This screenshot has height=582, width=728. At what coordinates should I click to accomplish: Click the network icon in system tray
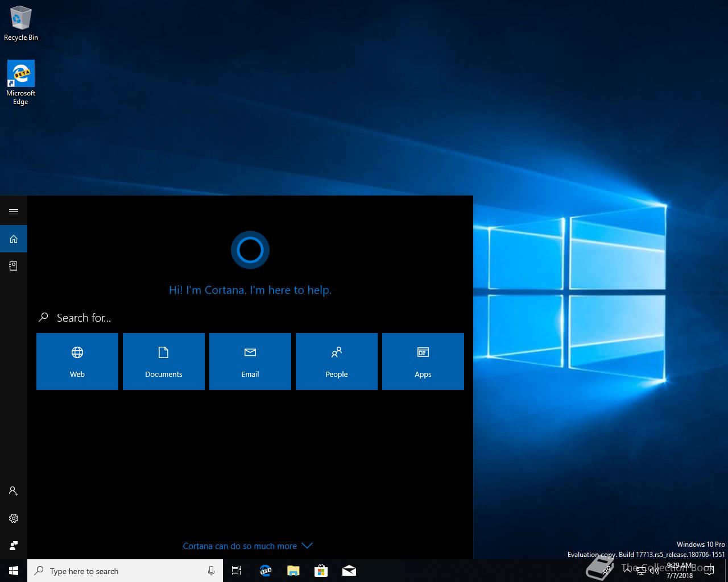641,571
